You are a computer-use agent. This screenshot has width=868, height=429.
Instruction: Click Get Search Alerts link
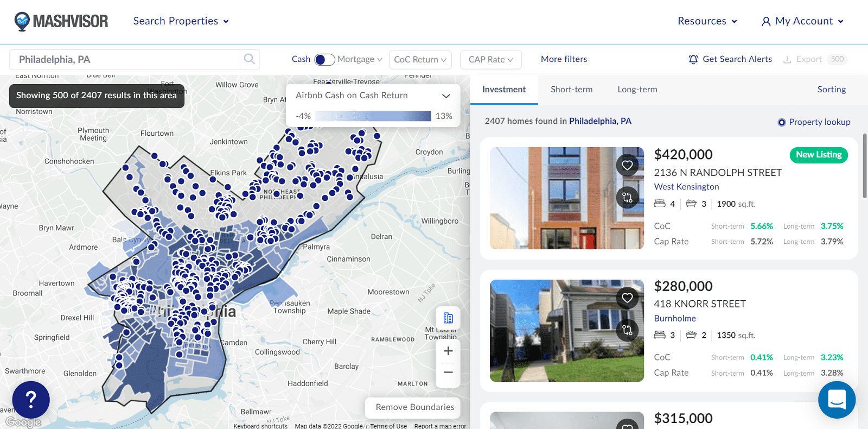pyautogui.click(x=737, y=59)
